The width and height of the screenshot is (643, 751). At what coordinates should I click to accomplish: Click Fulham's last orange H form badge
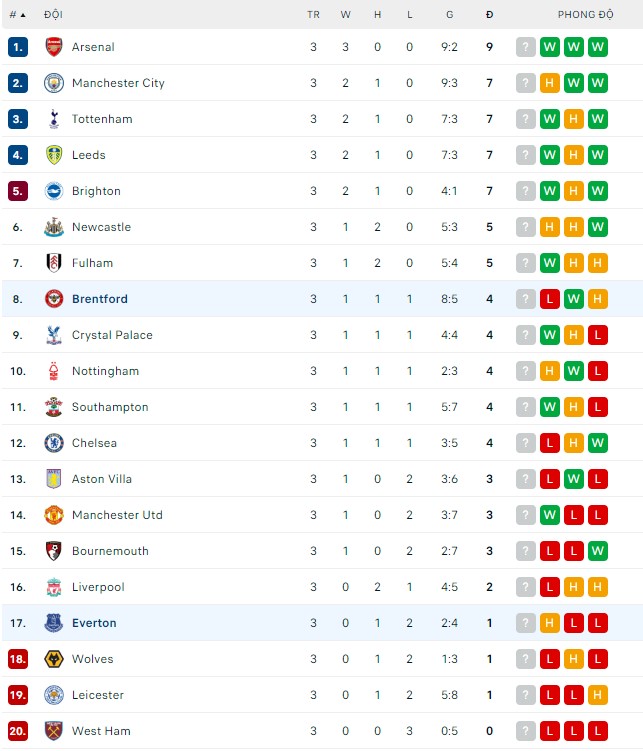(x=598, y=263)
